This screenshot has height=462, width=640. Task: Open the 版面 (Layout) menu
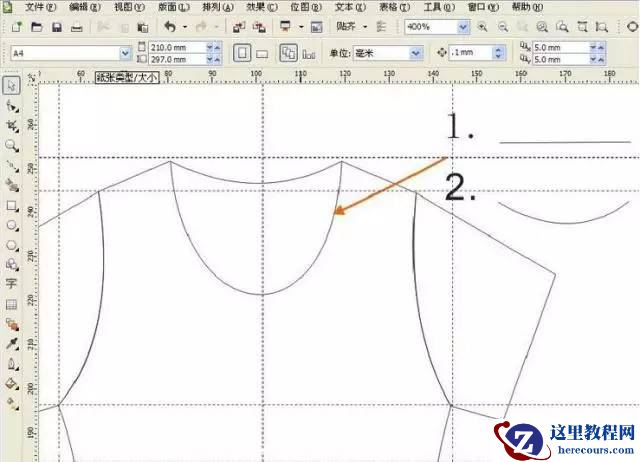pos(174,7)
